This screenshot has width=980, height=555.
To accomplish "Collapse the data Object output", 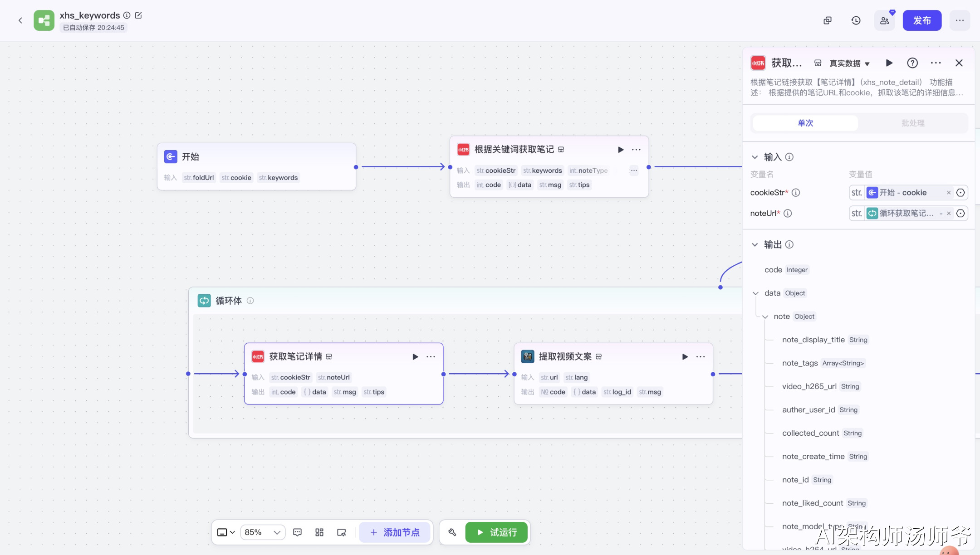I will pos(756,293).
